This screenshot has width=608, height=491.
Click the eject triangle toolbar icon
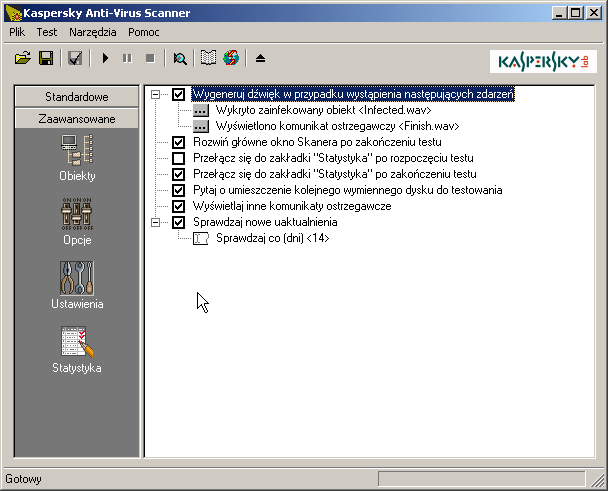pyautogui.click(x=261, y=59)
